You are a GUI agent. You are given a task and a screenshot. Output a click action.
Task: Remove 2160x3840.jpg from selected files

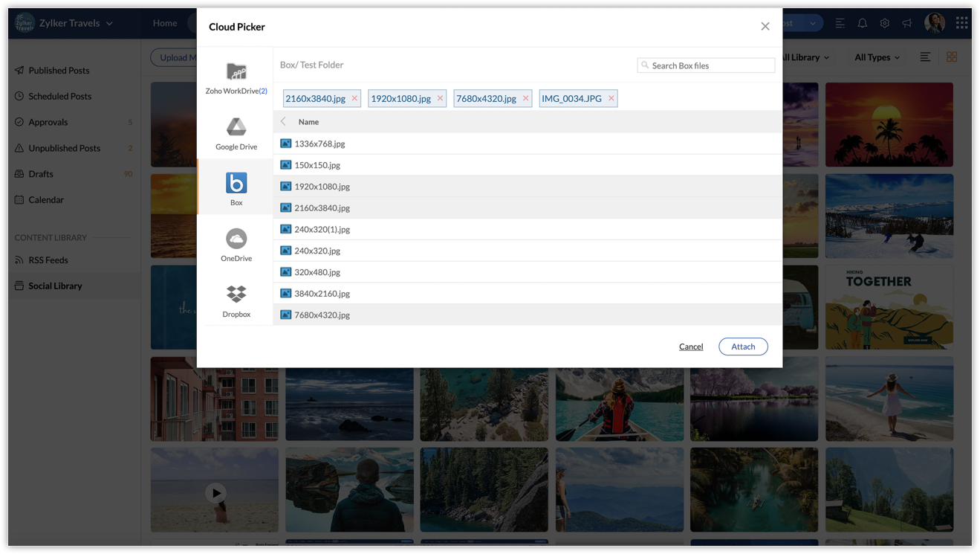click(x=354, y=98)
